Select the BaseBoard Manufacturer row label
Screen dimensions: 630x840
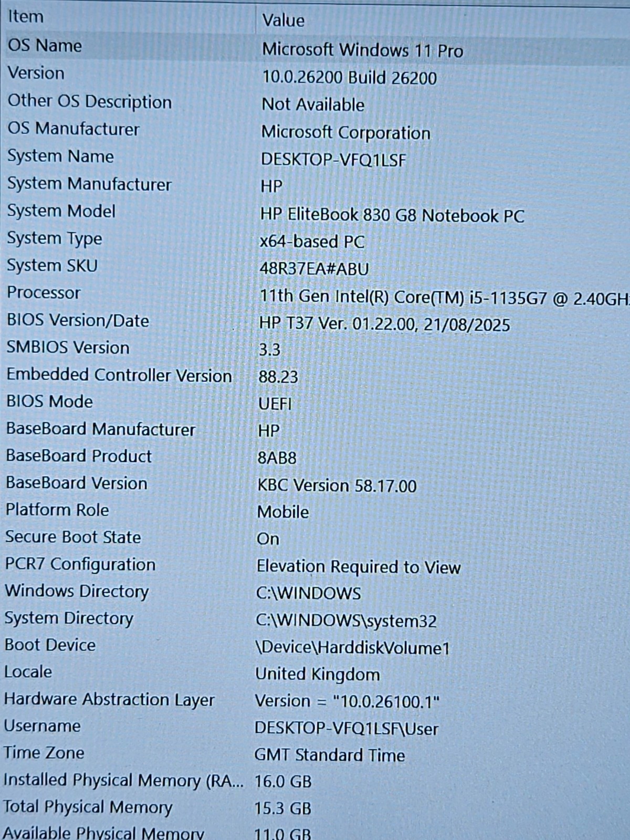point(100,429)
